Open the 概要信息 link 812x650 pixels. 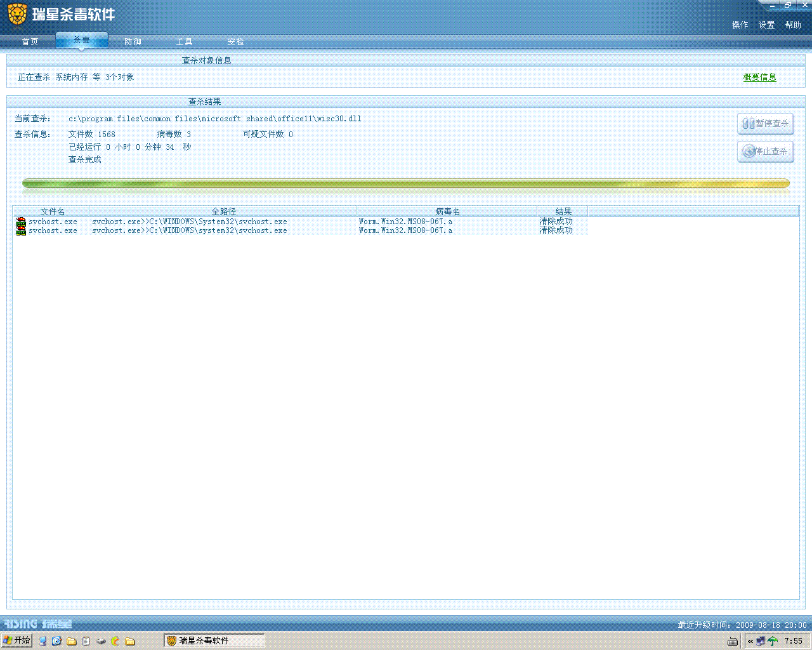pyautogui.click(x=760, y=77)
